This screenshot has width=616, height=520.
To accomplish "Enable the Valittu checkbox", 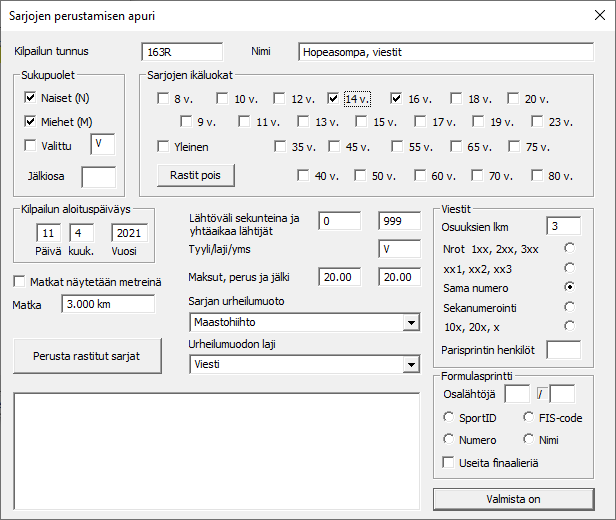I will coord(30,146).
